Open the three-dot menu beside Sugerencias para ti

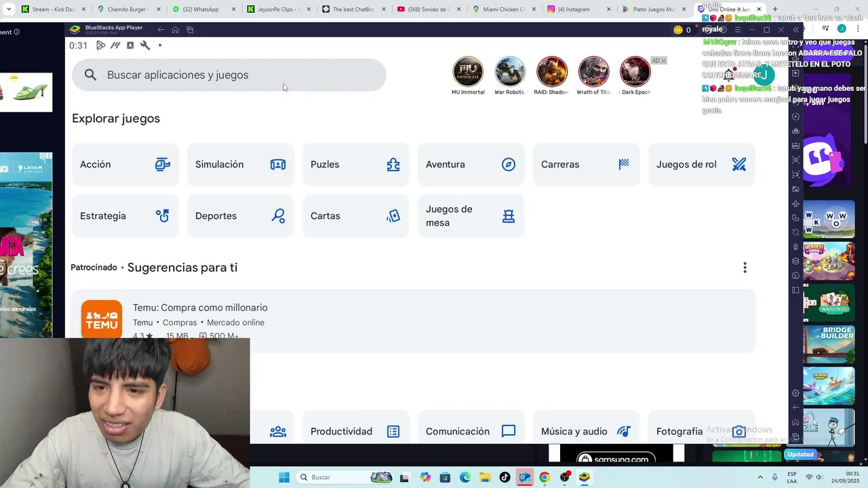[x=745, y=268]
